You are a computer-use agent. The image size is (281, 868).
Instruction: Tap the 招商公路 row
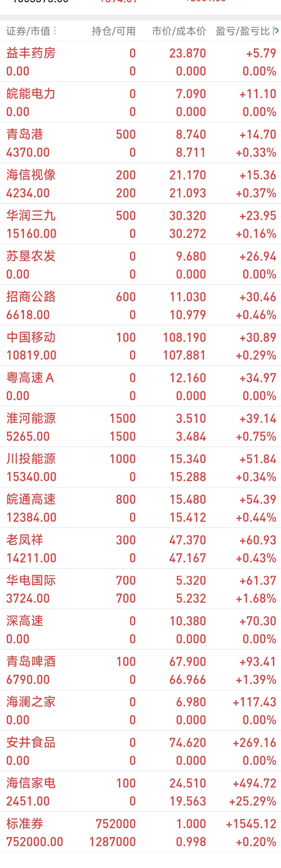click(140, 305)
